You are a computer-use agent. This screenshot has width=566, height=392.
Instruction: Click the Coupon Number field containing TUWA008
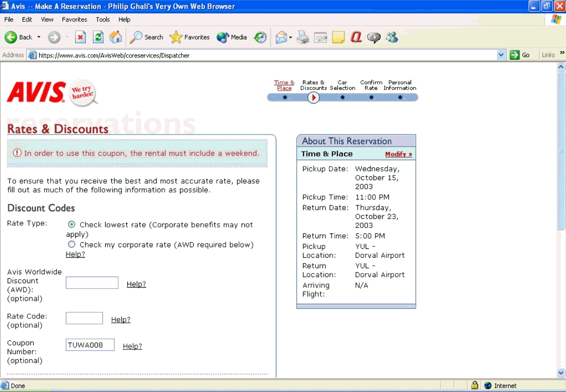point(90,345)
